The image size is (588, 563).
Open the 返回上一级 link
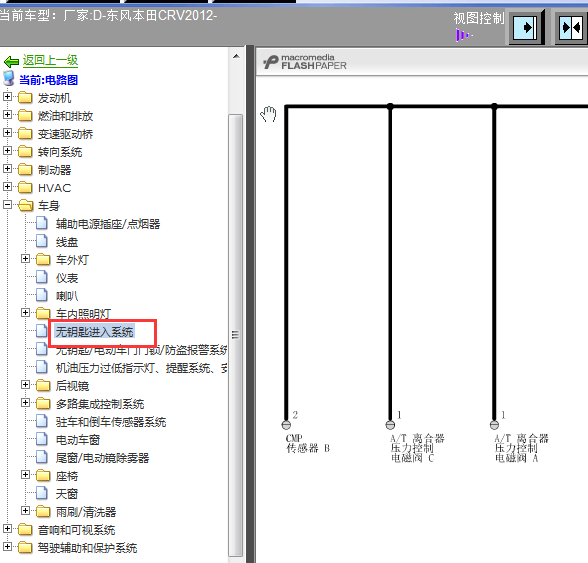[x=50, y=60]
